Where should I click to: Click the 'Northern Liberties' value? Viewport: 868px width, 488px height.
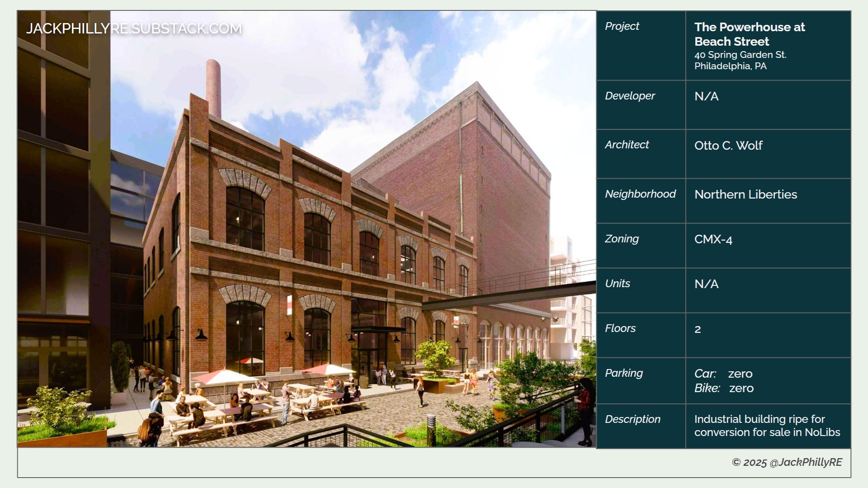coord(745,194)
